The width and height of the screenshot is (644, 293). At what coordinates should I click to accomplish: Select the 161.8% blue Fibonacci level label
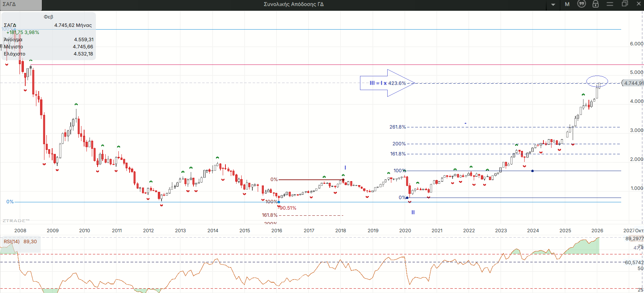click(398, 154)
